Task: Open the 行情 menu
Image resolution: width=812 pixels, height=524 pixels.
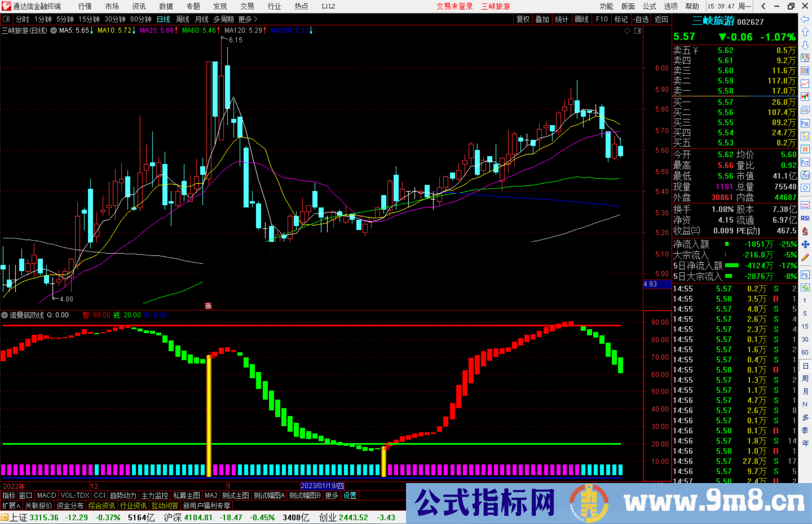Action: pyautogui.click(x=85, y=6)
